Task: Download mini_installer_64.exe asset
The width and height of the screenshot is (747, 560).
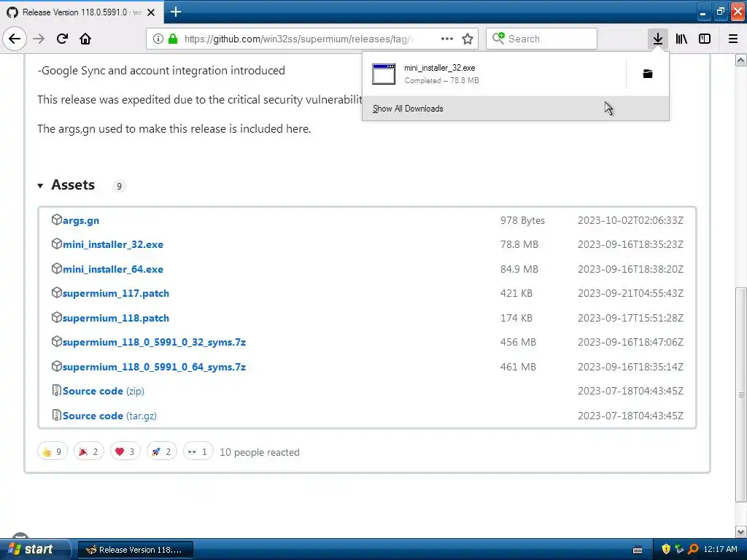Action: coord(113,269)
